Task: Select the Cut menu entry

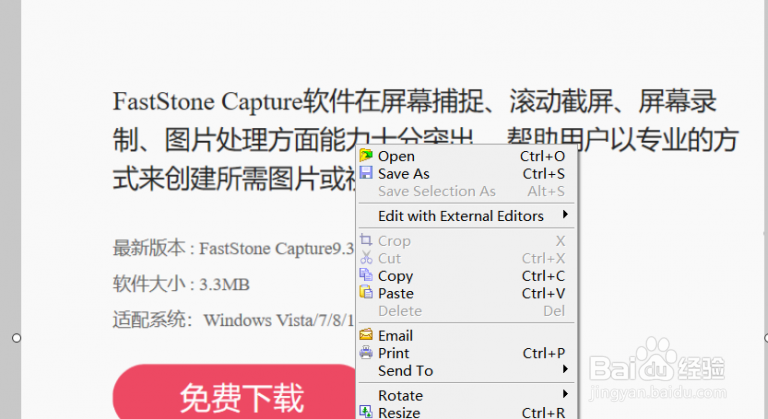Action: (x=466, y=258)
